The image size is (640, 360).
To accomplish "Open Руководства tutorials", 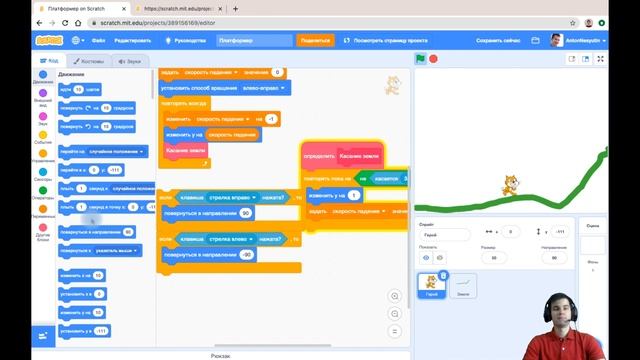I will click(x=186, y=40).
